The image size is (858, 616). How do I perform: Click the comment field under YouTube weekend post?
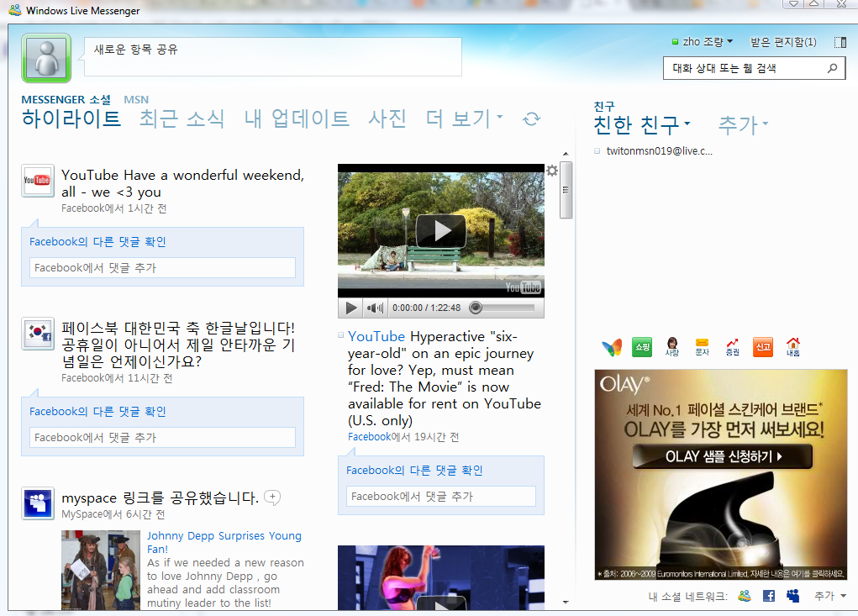pos(162,267)
